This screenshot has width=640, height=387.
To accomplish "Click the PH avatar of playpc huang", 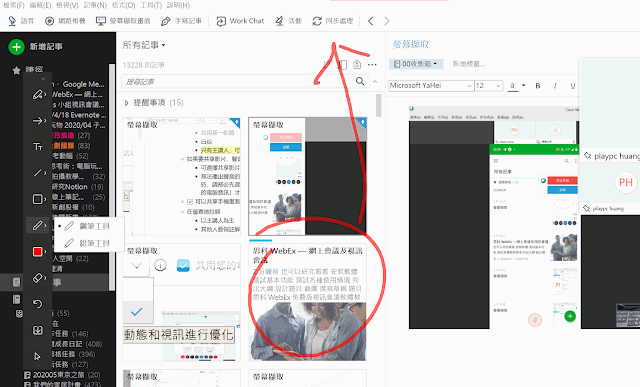I will point(626,182).
